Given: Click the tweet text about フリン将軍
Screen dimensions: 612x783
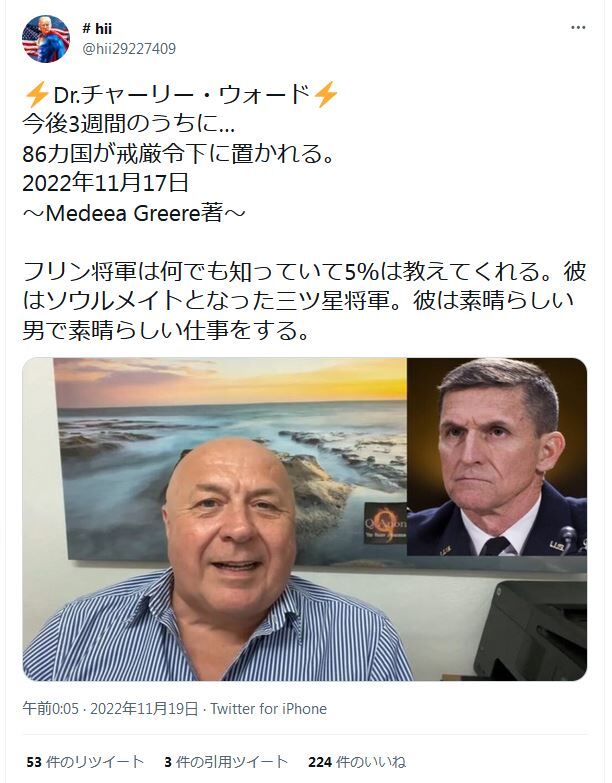Looking at the screenshot, I should [305, 301].
